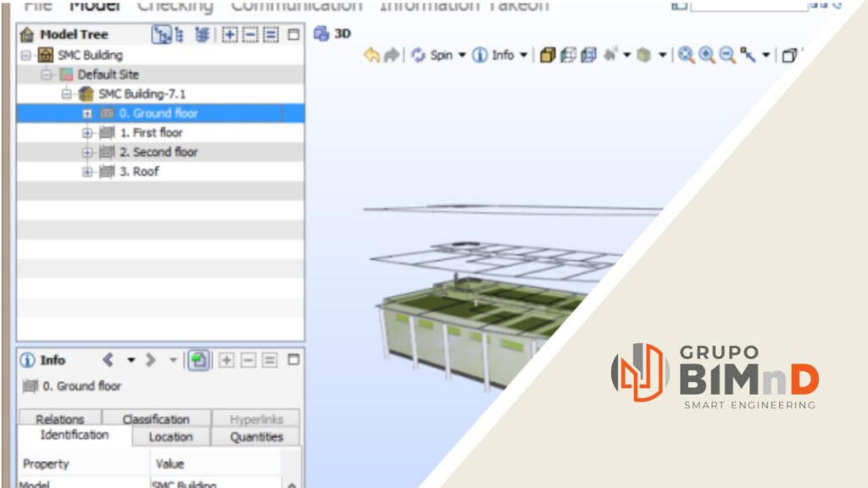Image resolution: width=868 pixels, height=488 pixels.
Task: Switch to the Quantities tab
Action: (x=257, y=437)
